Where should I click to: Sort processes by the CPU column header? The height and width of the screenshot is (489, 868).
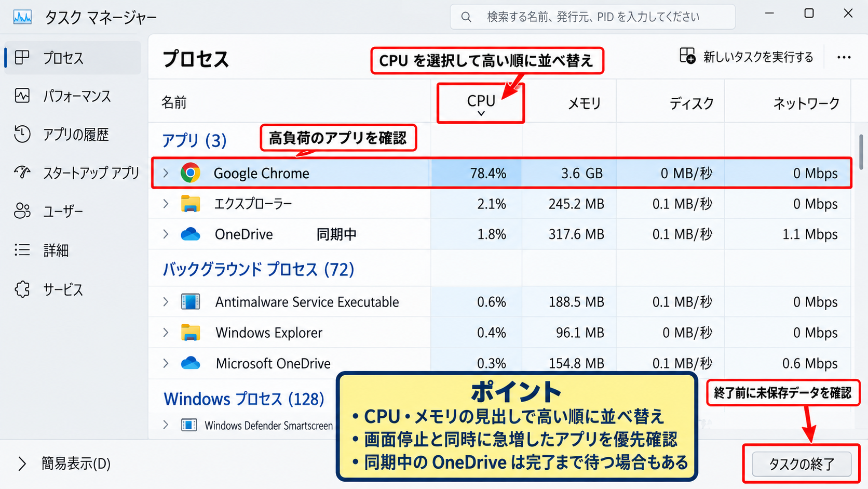[x=481, y=102]
